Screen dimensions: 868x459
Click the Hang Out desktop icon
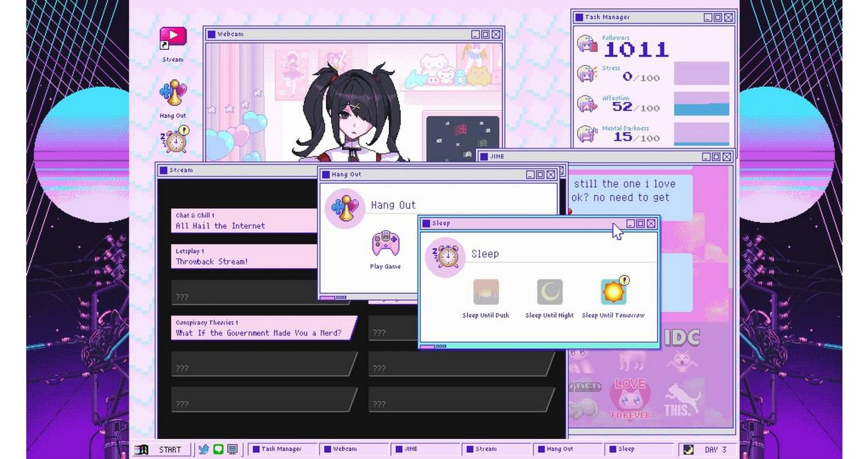[x=173, y=93]
